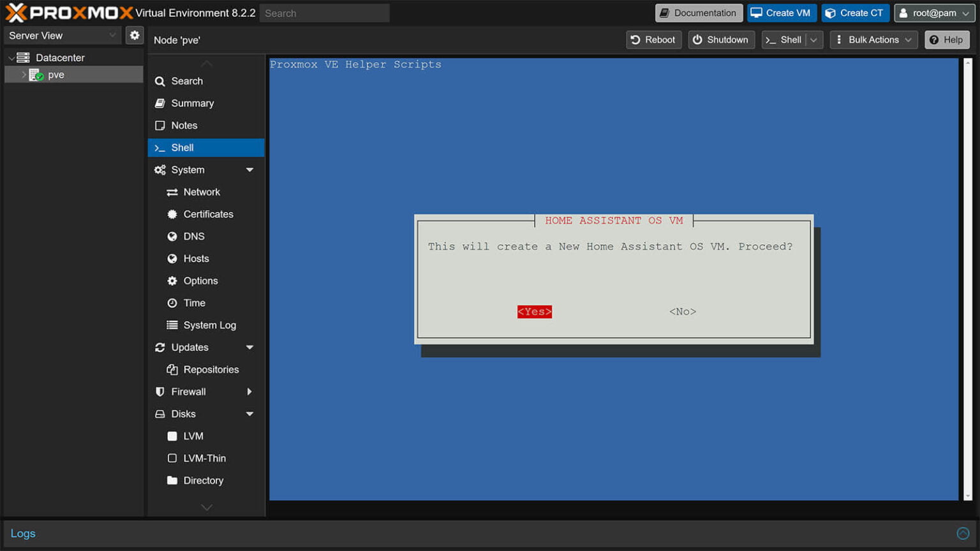This screenshot has width=980, height=551.
Task: Collapse the Updates section arrow
Action: tap(249, 348)
